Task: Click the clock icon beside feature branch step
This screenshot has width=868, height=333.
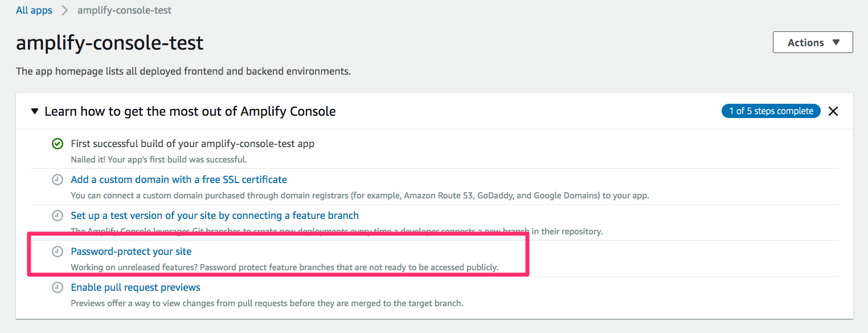Action: click(57, 216)
